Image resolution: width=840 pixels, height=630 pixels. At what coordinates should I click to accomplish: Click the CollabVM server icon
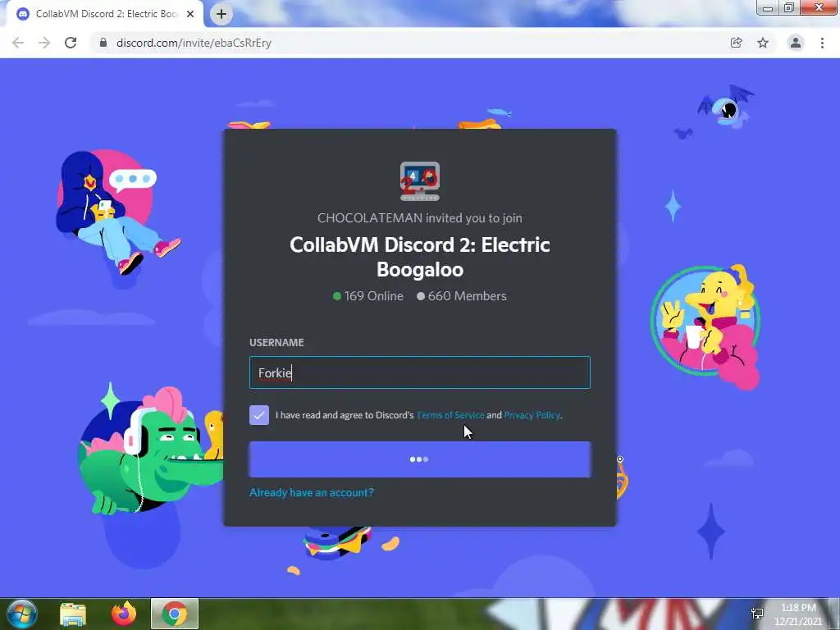420,181
